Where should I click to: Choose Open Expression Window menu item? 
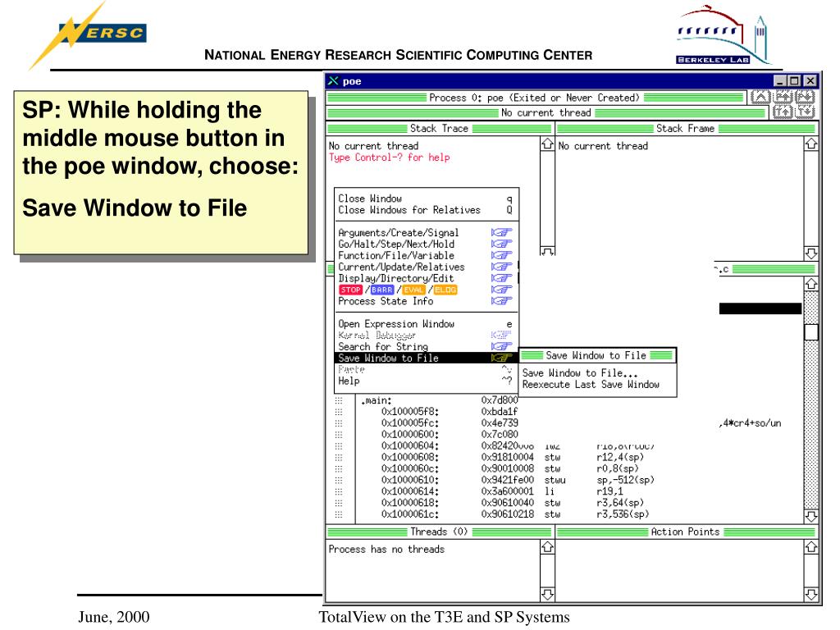pyautogui.click(x=426, y=324)
